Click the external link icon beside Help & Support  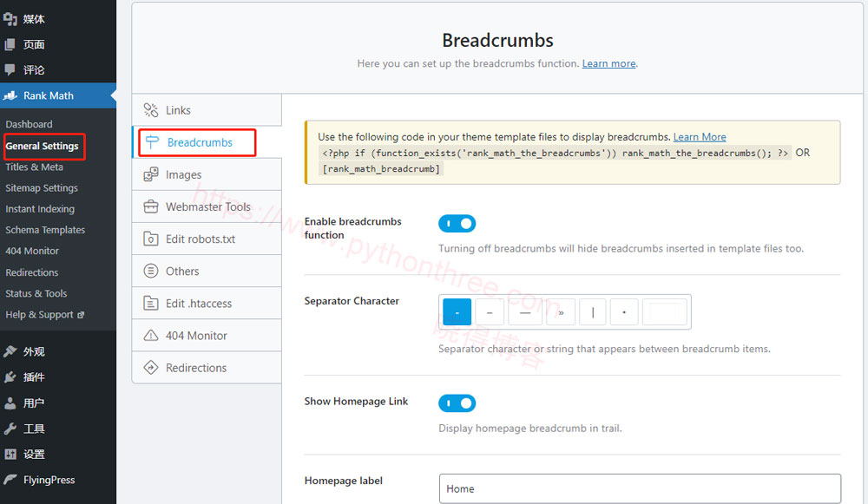81,315
